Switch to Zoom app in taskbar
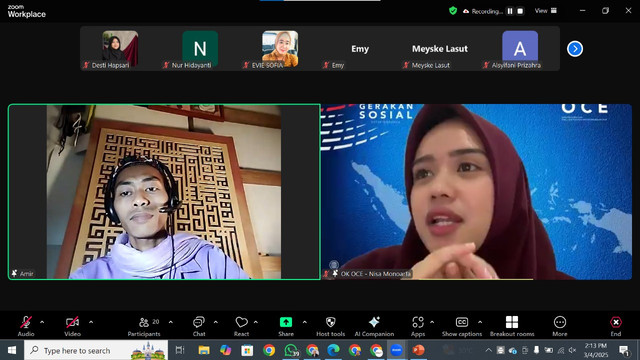640x360 pixels. pos(396,350)
